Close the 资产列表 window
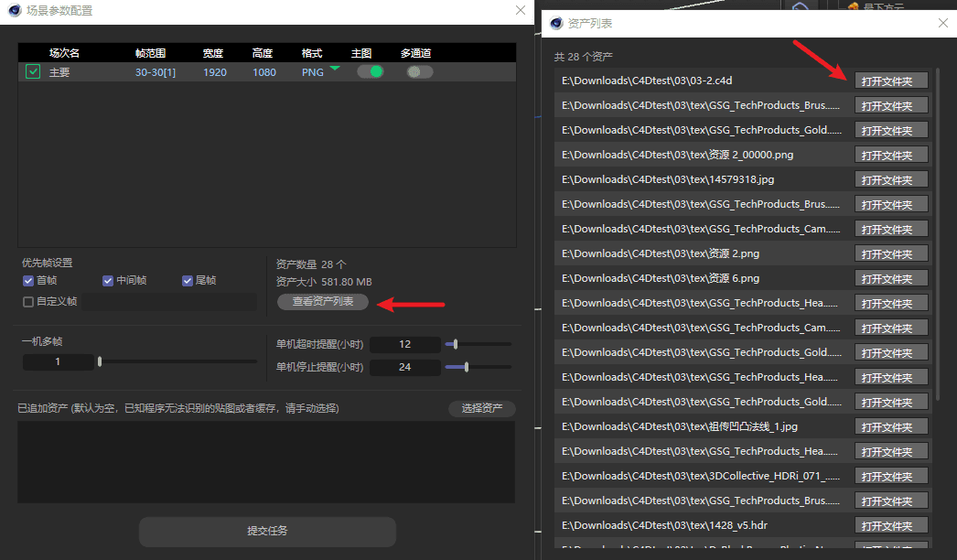957x560 pixels. (x=944, y=24)
